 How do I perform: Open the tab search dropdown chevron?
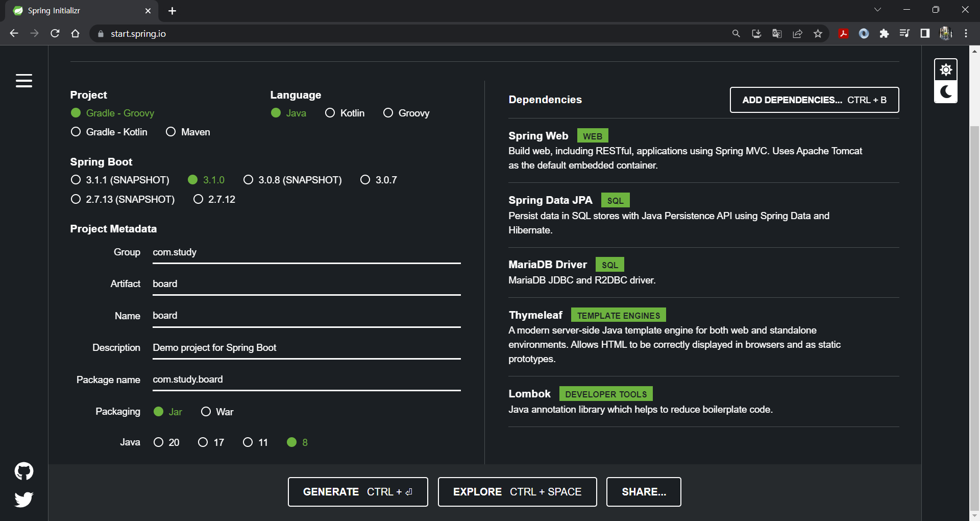[x=877, y=10]
